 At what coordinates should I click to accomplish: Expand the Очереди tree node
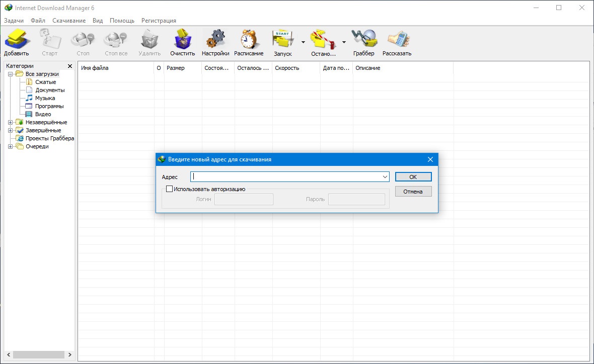(x=10, y=146)
